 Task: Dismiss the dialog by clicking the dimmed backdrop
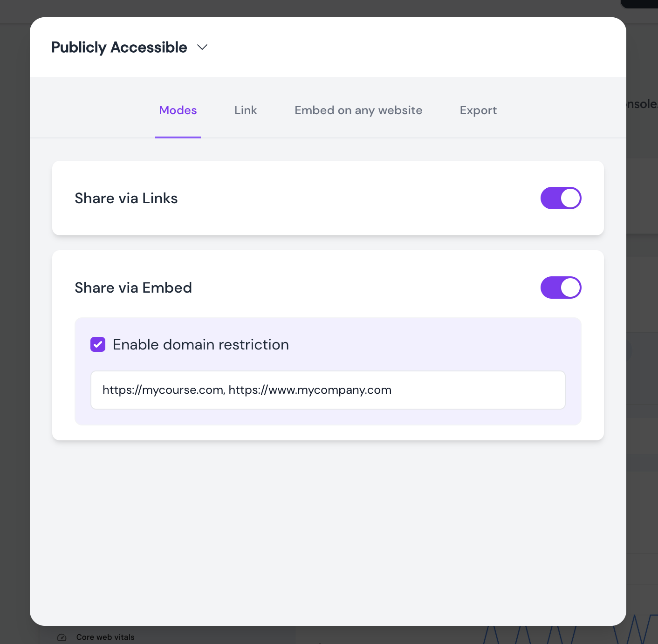(x=15, y=326)
